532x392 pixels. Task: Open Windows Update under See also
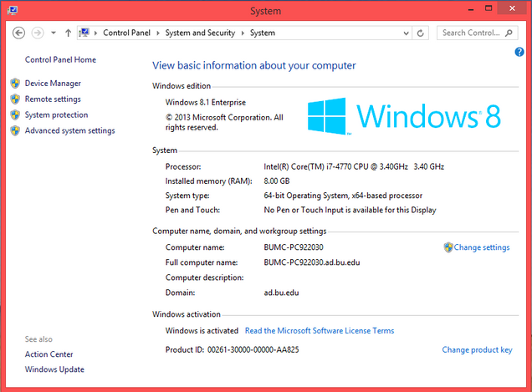pyautogui.click(x=54, y=369)
